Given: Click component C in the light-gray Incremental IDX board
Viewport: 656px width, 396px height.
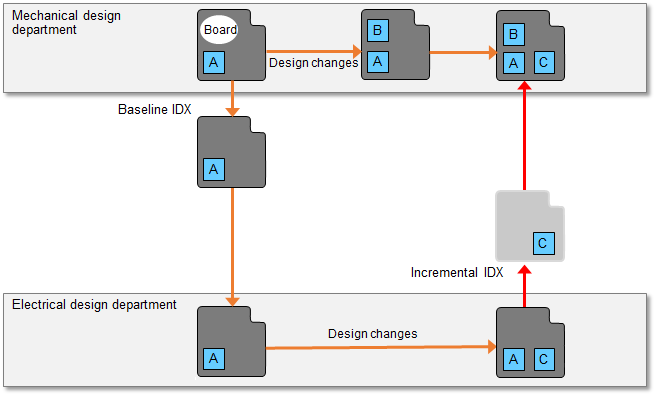Looking at the screenshot, I should click(544, 243).
